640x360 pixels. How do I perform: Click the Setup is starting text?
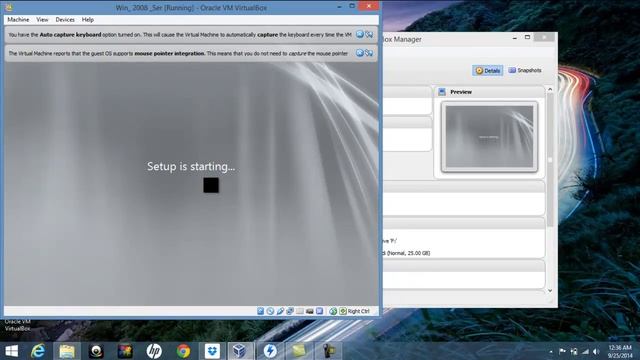point(191,167)
